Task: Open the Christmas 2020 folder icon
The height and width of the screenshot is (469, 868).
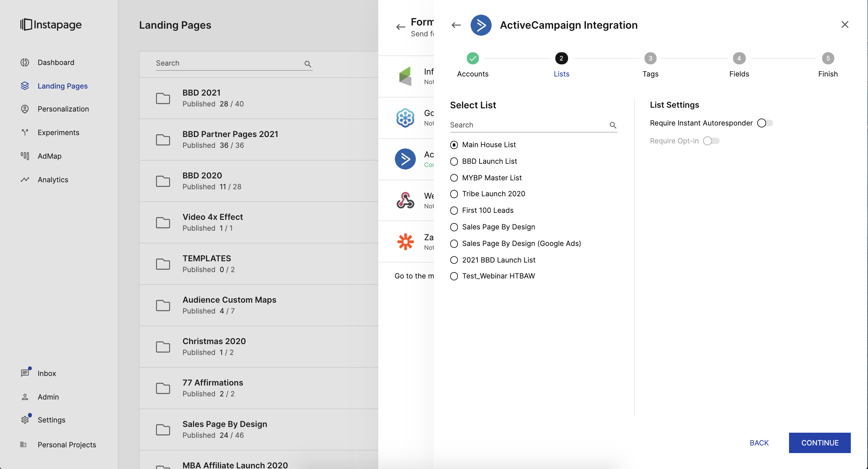Action: pos(163,347)
